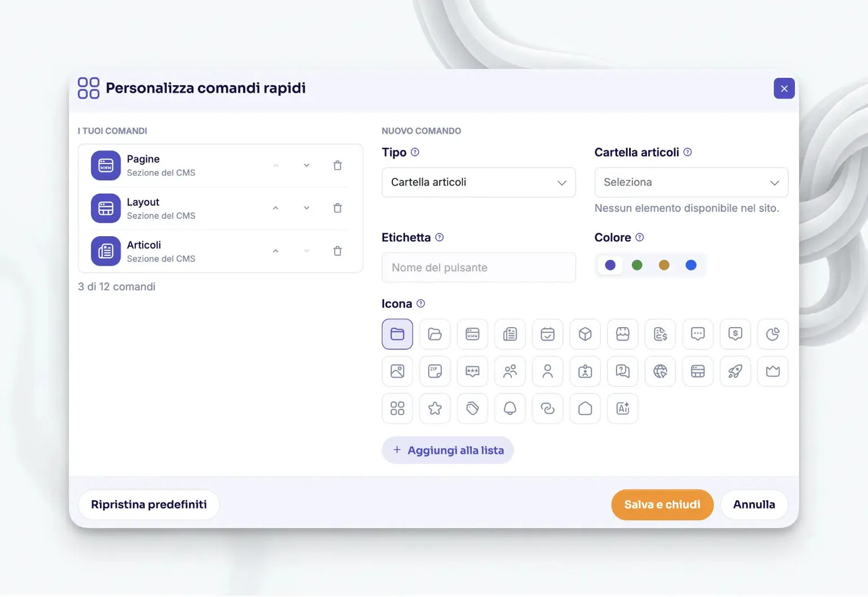This screenshot has width=868, height=597.
Task: Delete the Layout command
Action: click(x=338, y=208)
